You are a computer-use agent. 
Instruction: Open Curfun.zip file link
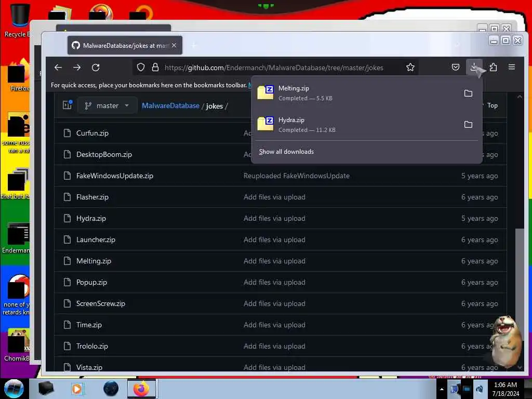[x=92, y=133]
